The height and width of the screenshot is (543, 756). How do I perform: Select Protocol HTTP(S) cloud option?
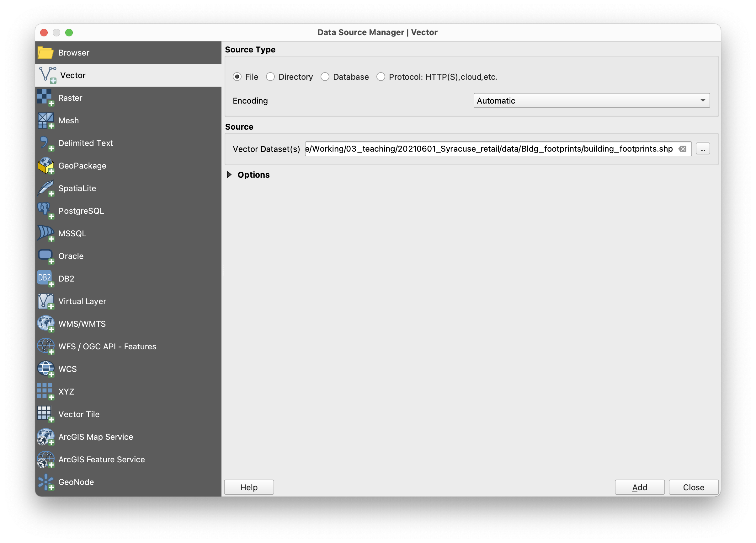pyautogui.click(x=381, y=77)
